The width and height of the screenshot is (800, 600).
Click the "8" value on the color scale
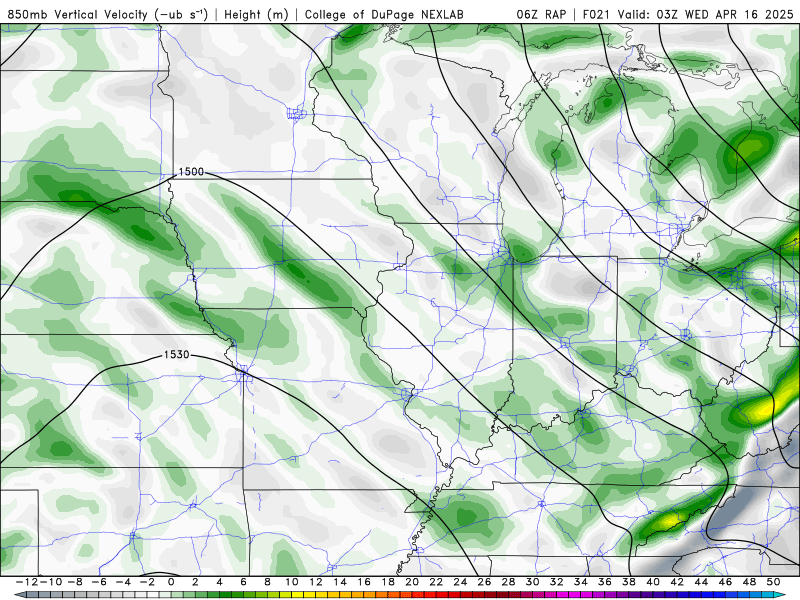(x=267, y=582)
